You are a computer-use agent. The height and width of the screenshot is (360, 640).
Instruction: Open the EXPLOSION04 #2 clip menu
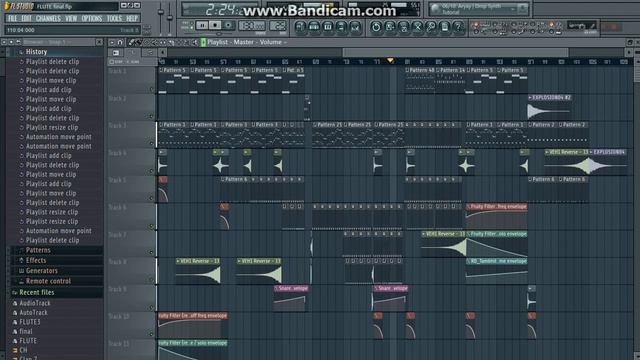pyautogui.click(x=530, y=98)
